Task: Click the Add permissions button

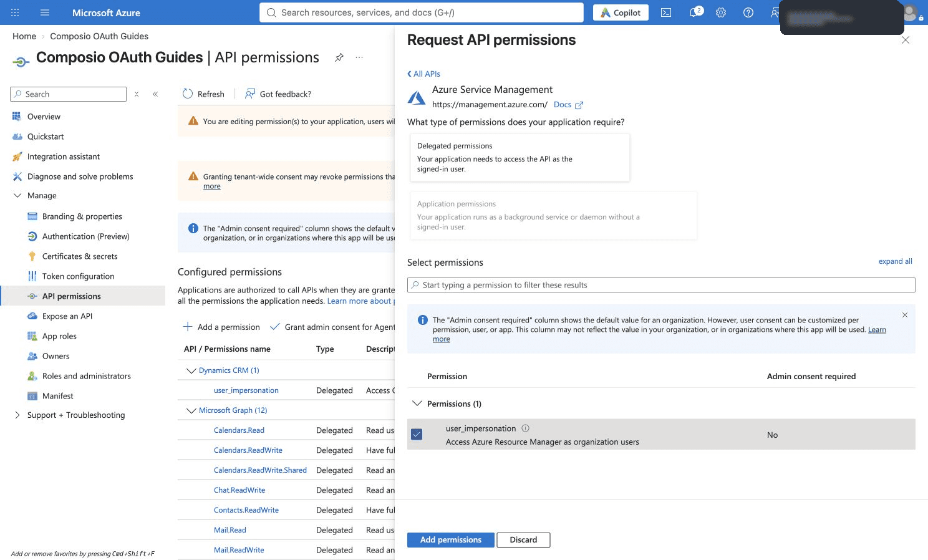Action: (451, 540)
